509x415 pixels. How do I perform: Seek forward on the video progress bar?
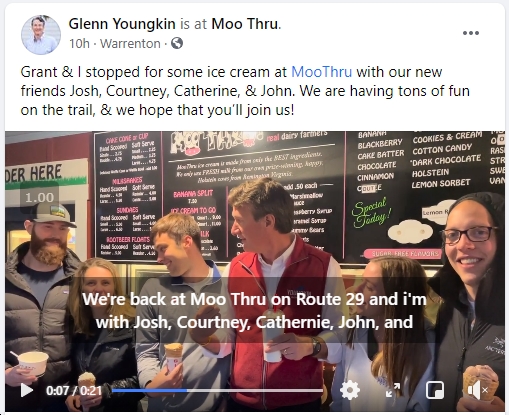coord(255,390)
